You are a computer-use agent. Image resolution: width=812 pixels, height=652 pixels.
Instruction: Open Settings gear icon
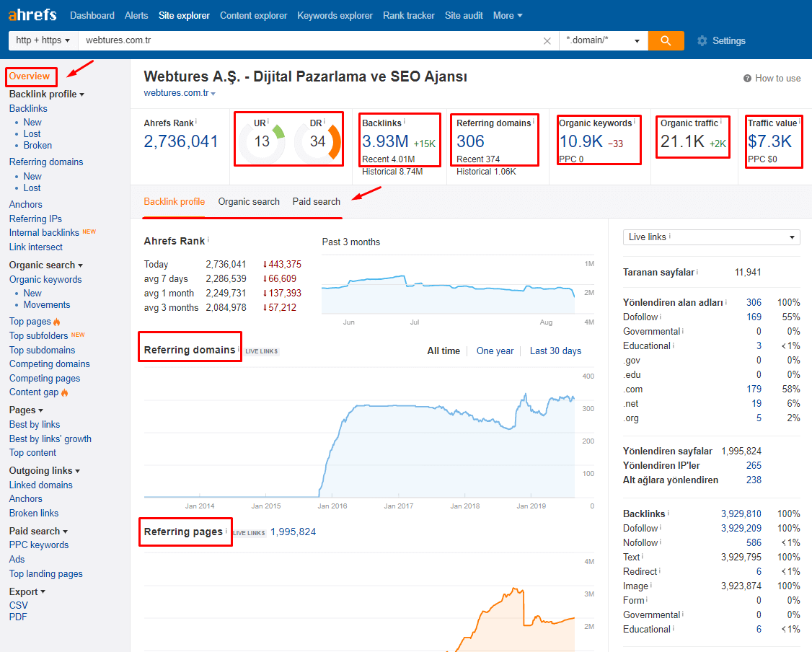coord(702,41)
